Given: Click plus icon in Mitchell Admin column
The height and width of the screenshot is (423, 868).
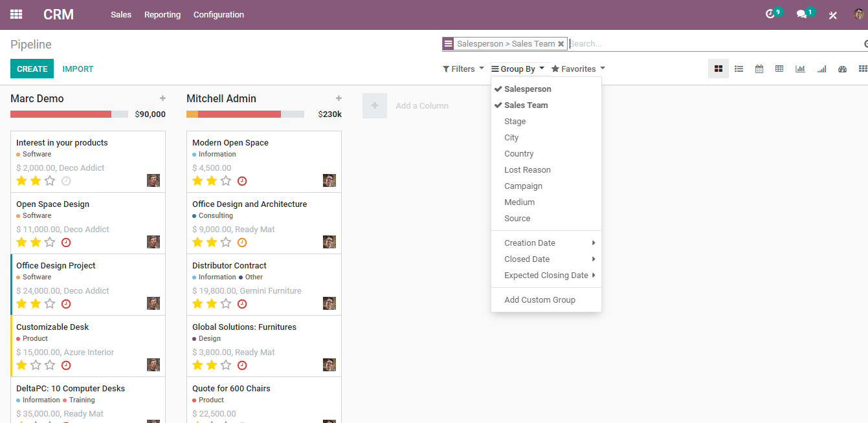Looking at the screenshot, I should pos(339,98).
